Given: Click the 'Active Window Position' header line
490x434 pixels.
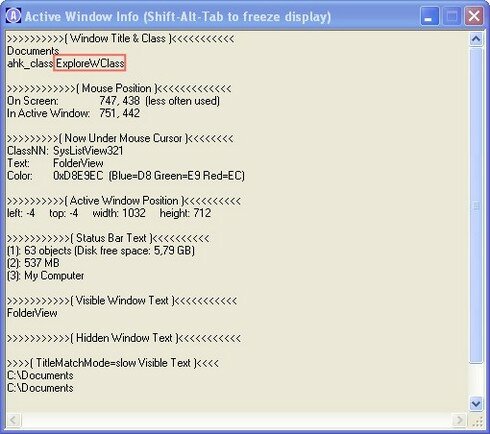Looking at the screenshot, I should coord(124,201).
